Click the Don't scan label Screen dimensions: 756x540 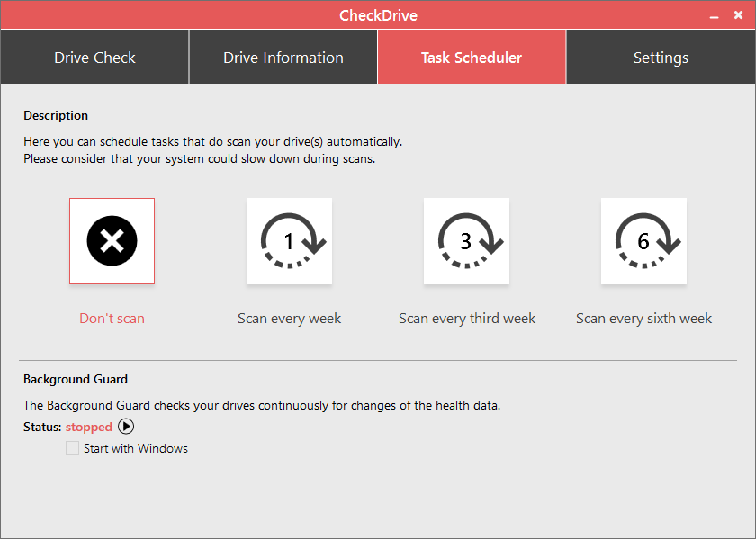pos(112,319)
